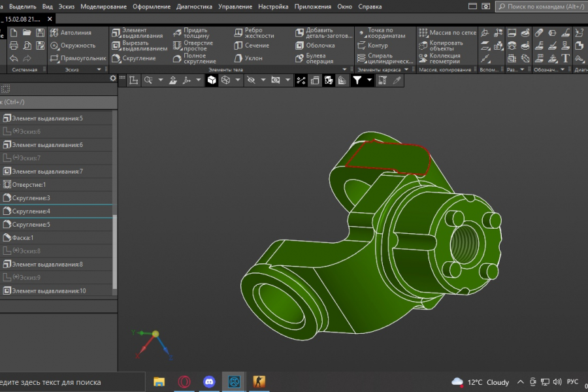Toggle the wireframe cube display mode
Image resolution: width=588 pixels, height=392 pixels.
click(225, 80)
